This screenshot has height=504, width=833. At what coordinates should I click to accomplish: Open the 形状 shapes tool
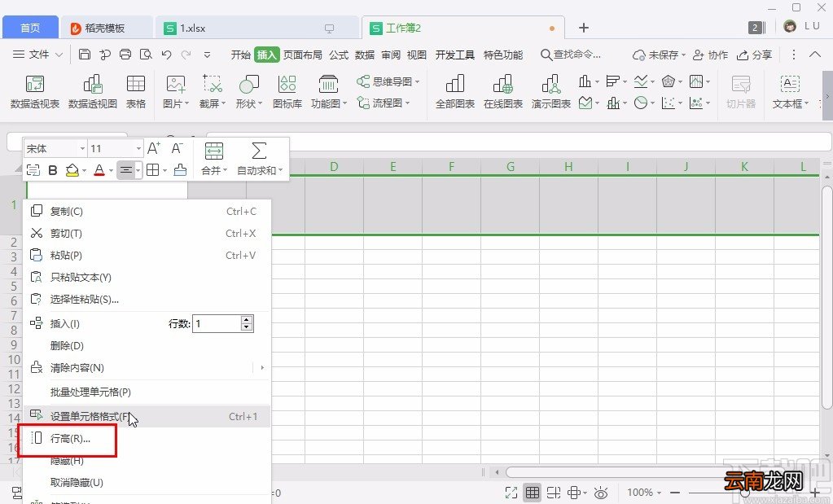pos(249,91)
